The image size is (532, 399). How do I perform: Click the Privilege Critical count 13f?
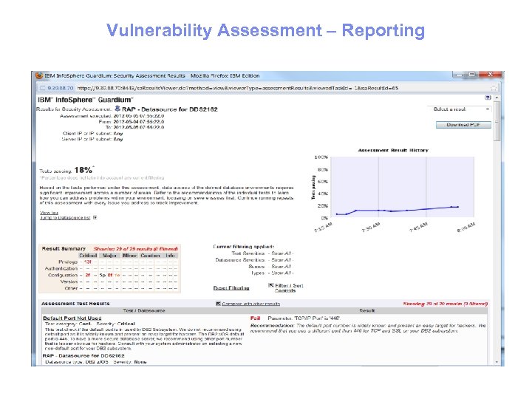(x=88, y=262)
